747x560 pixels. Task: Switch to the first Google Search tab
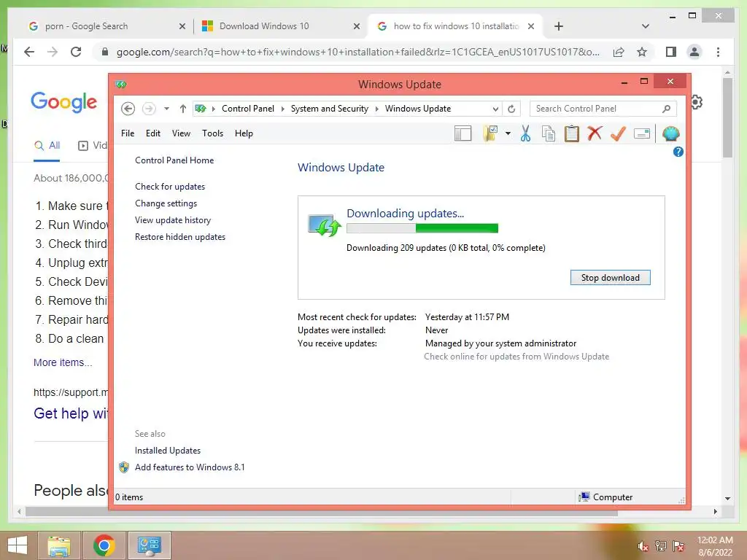[x=107, y=26]
